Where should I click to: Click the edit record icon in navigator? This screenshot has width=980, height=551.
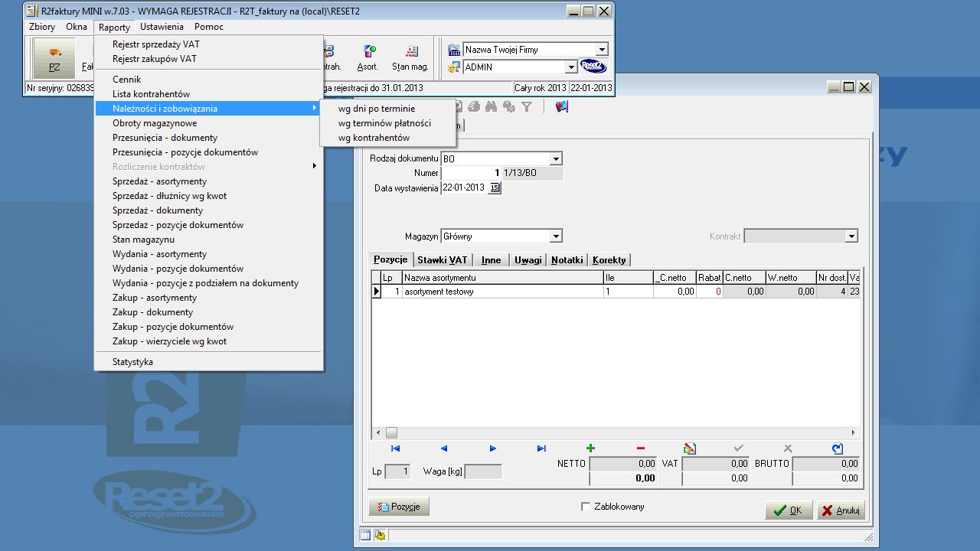point(689,448)
